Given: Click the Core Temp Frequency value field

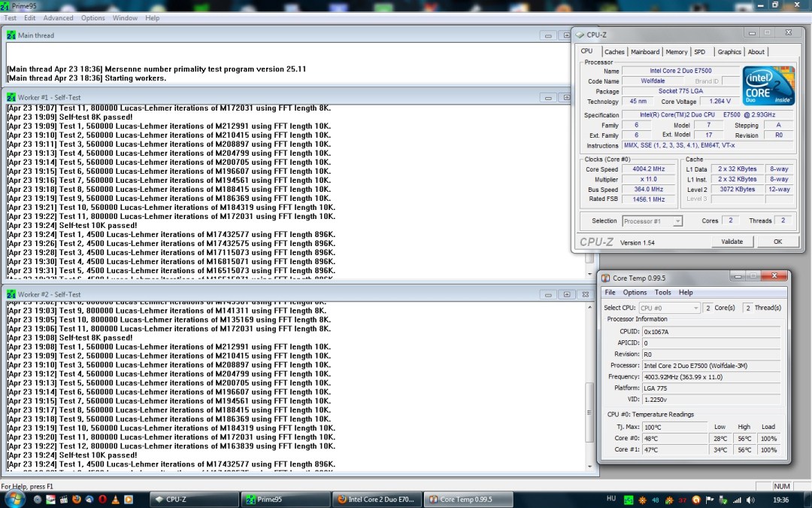Looking at the screenshot, I should [x=711, y=377].
